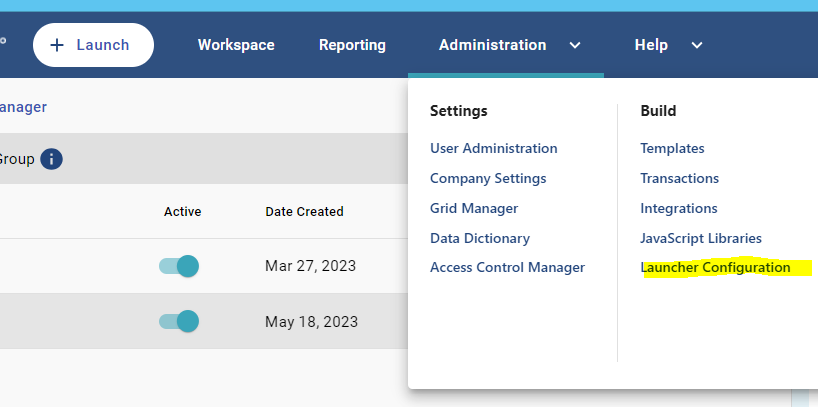Screen dimensions: 818x407
Task: Open Data Dictionary
Action: point(479,238)
